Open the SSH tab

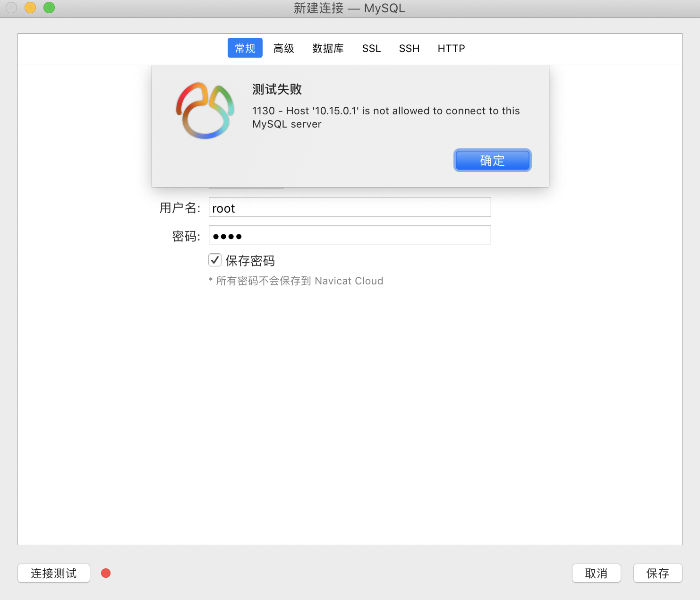pyautogui.click(x=409, y=48)
